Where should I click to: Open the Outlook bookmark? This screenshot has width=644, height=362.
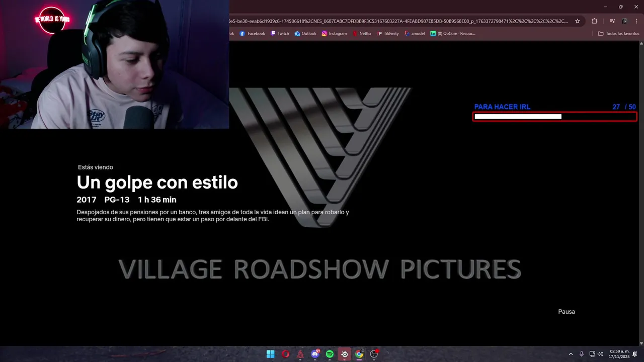305,34
